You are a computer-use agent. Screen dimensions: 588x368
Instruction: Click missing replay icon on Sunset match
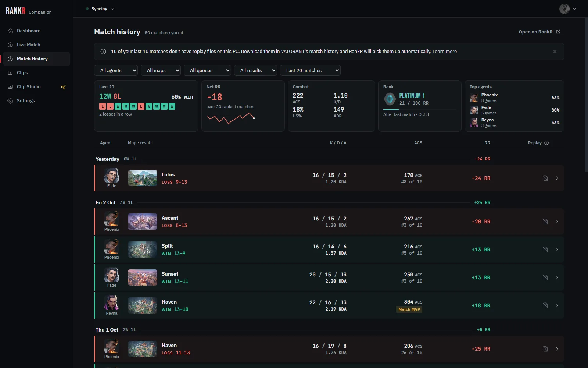click(x=545, y=277)
